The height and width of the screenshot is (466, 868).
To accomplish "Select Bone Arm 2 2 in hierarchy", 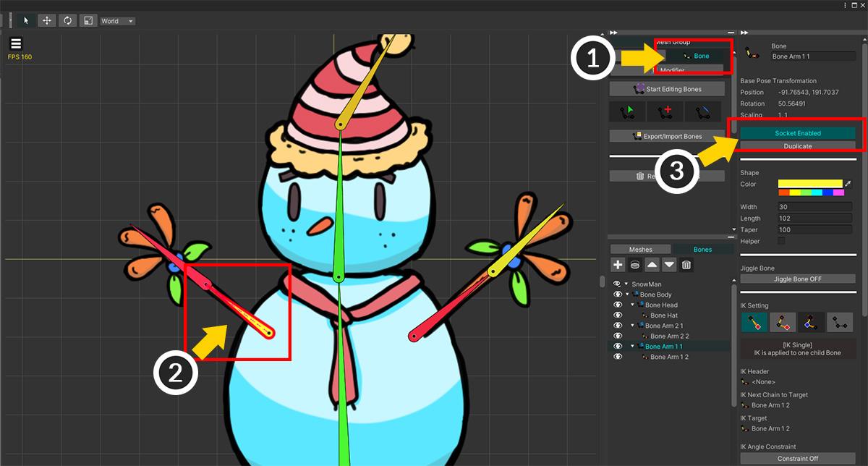I will click(669, 336).
